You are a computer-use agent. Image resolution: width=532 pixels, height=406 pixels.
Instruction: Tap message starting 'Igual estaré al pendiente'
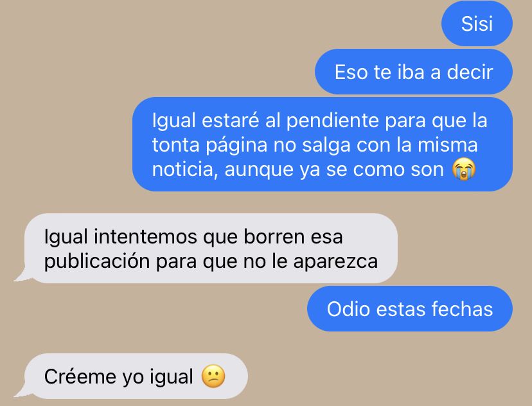point(323,144)
